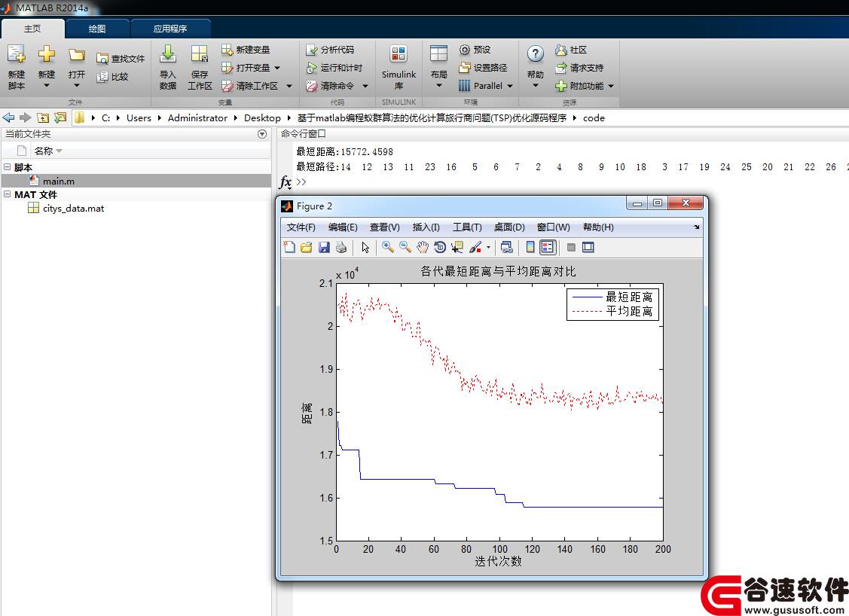Open View 查看(V) menu in Figure 2
Viewport: 849px width, 616px height.
pyautogui.click(x=384, y=227)
